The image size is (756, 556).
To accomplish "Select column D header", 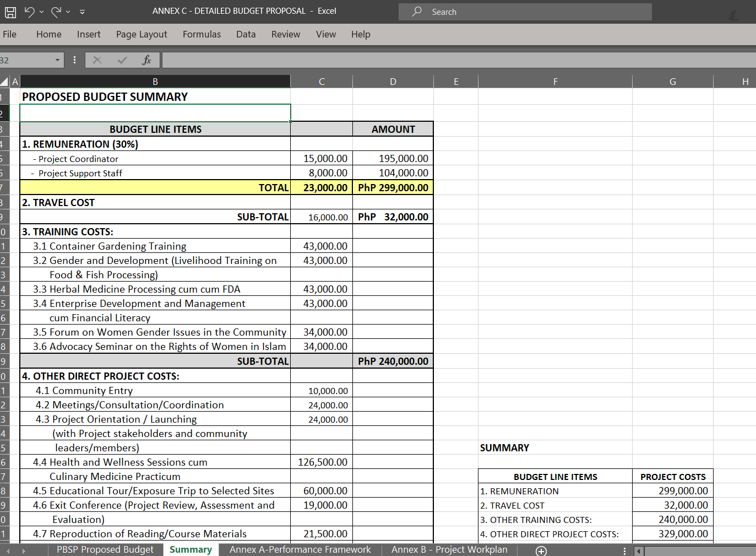I will pyautogui.click(x=393, y=82).
